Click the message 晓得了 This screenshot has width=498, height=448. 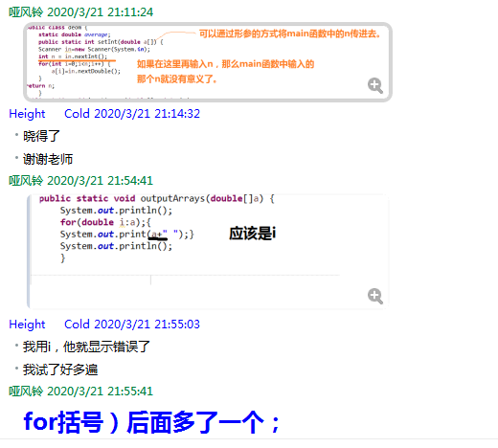[41, 136]
